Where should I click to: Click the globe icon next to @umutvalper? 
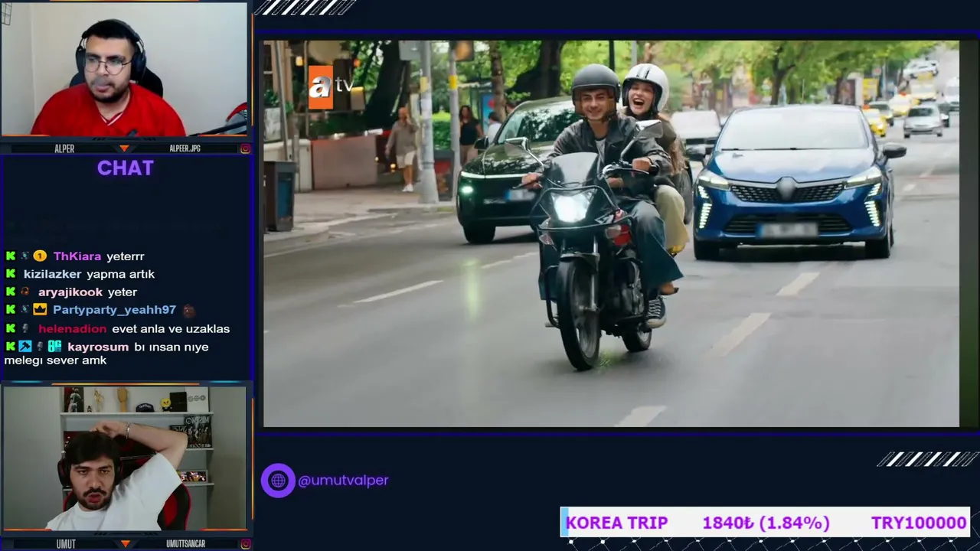(x=278, y=481)
